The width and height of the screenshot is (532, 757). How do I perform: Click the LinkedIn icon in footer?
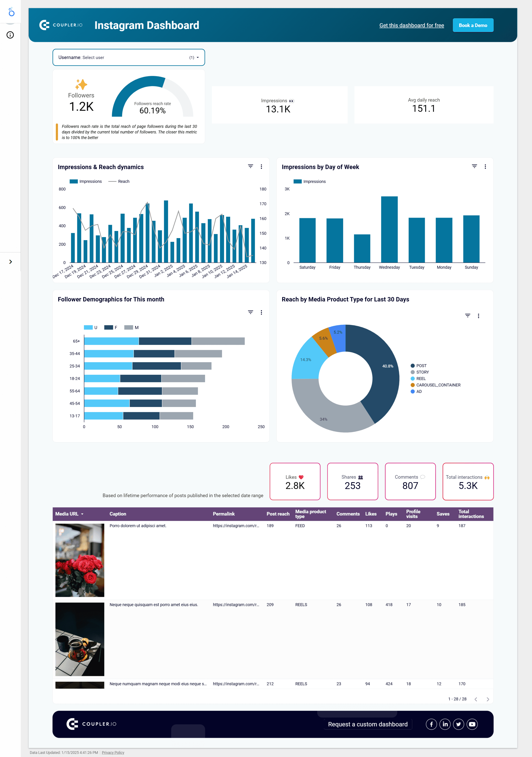(x=445, y=724)
